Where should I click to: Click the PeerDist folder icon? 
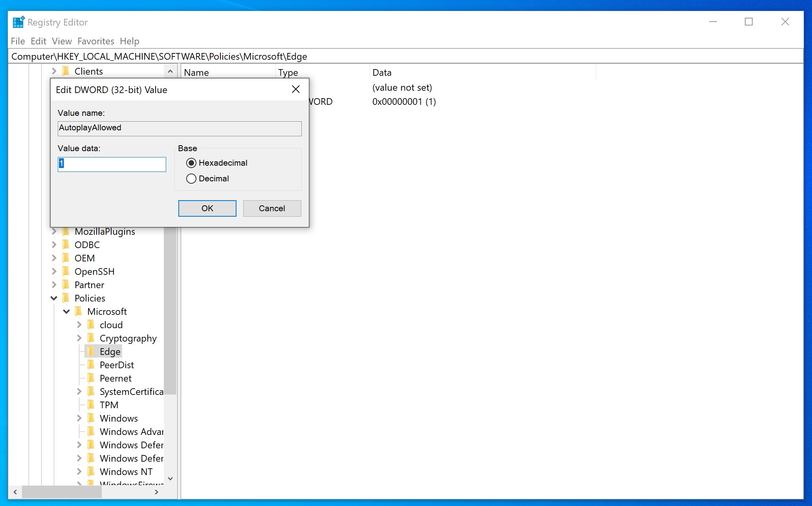click(91, 365)
